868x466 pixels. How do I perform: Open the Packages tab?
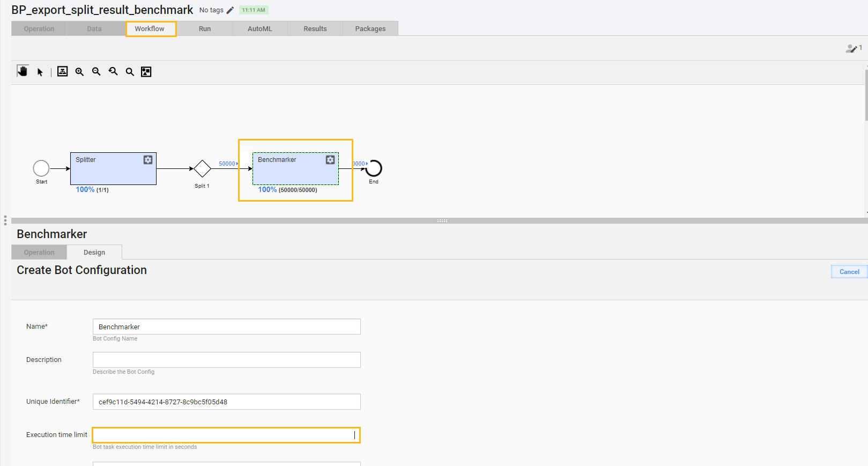coord(370,29)
